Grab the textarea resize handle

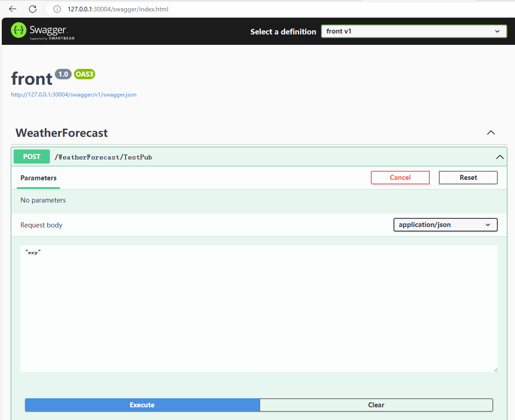(496, 369)
